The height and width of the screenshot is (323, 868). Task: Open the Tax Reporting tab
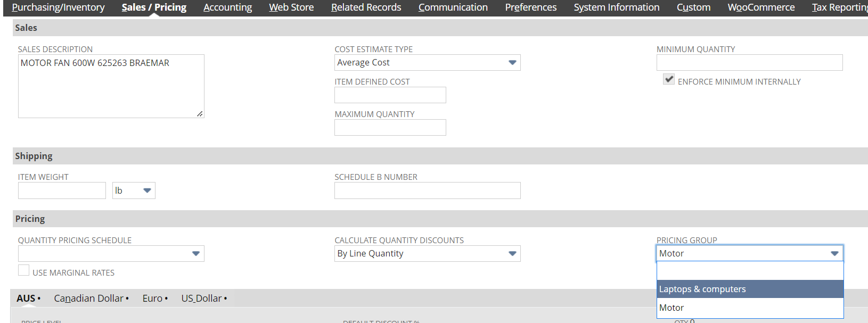840,7
